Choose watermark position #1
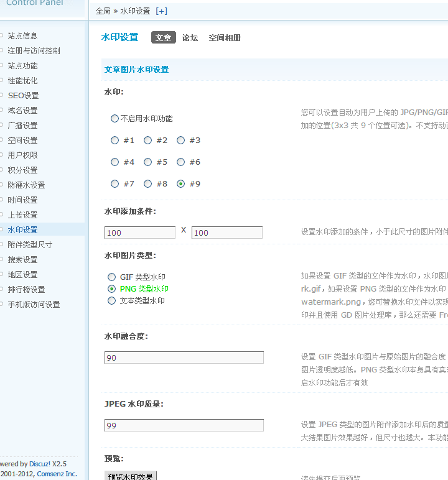The height and width of the screenshot is (480, 448). (114, 140)
